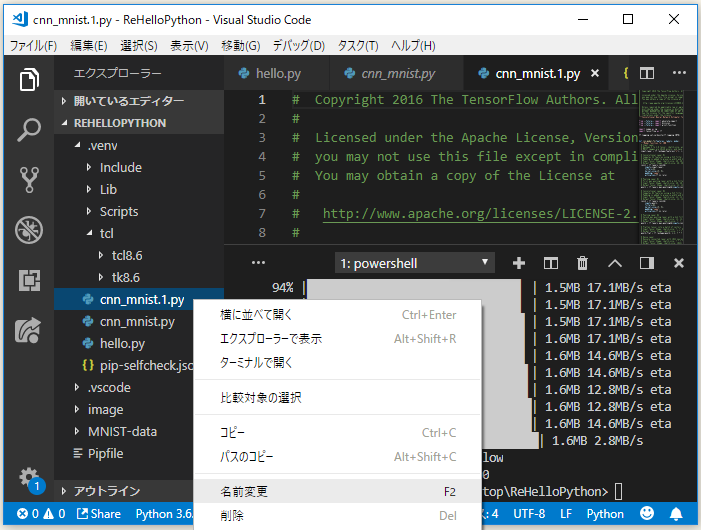Image resolution: width=701 pixels, height=530 pixels.
Task: Open the Source Control view
Action: (29, 180)
